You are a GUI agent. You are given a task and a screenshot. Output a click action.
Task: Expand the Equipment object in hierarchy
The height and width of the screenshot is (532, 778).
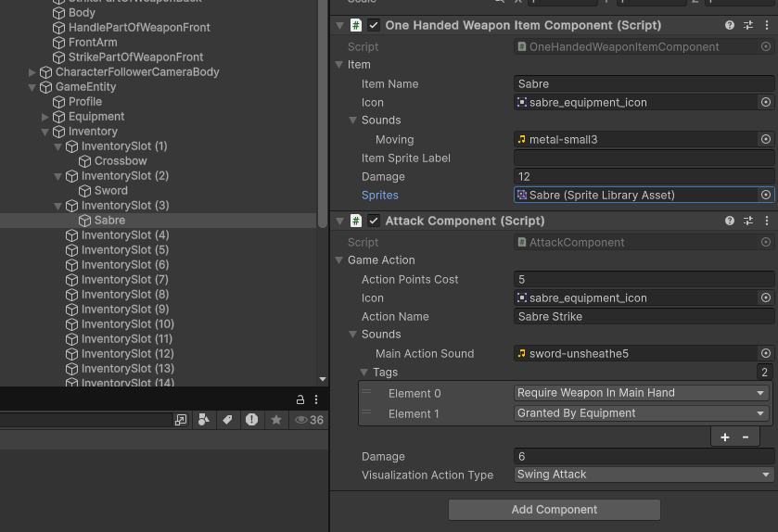(45, 117)
